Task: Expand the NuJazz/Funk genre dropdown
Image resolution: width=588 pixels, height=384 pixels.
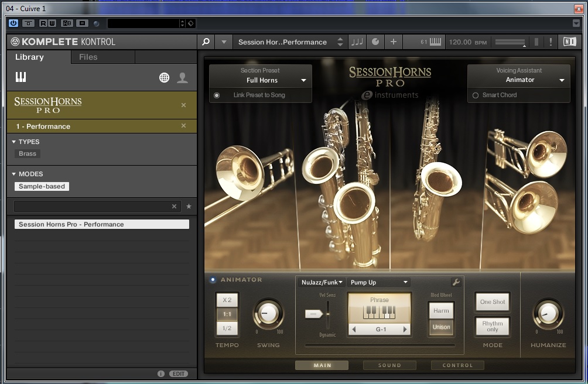Action: (322, 282)
